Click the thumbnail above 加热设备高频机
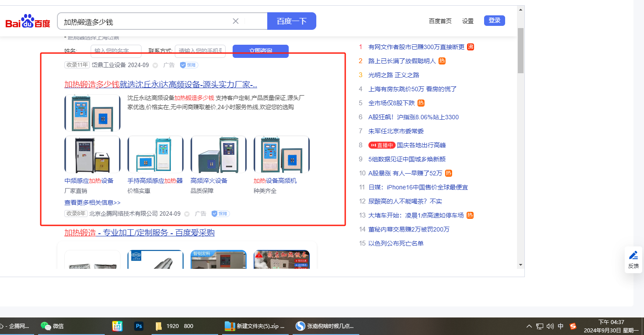Image resolution: width=644 pixels, height=335 pixels. (282, 154)
